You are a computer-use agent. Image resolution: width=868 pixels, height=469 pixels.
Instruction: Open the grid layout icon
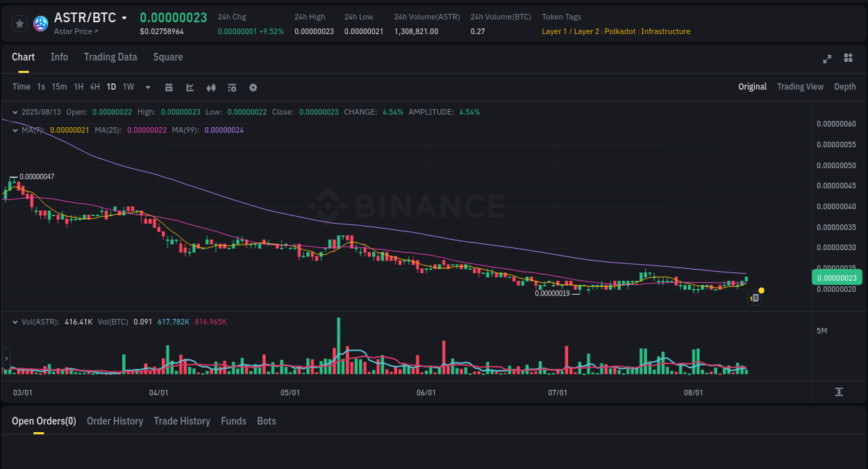[x=848, y=58]
